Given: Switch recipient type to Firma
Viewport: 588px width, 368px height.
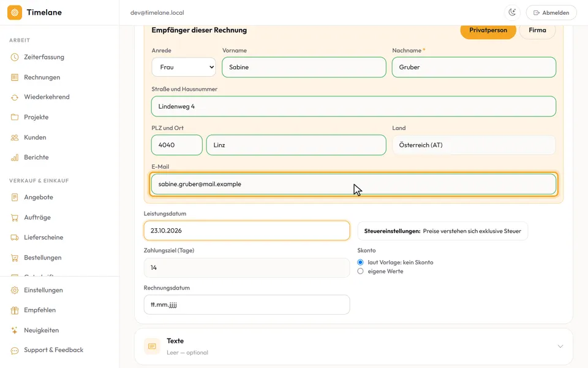Looking at the screenshot, I should coord(537,30).
